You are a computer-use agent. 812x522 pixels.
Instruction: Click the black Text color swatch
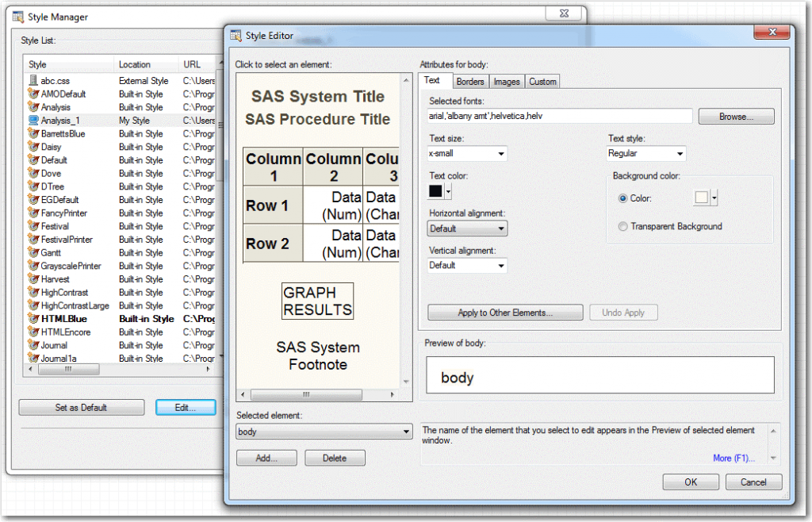[435, 191]
